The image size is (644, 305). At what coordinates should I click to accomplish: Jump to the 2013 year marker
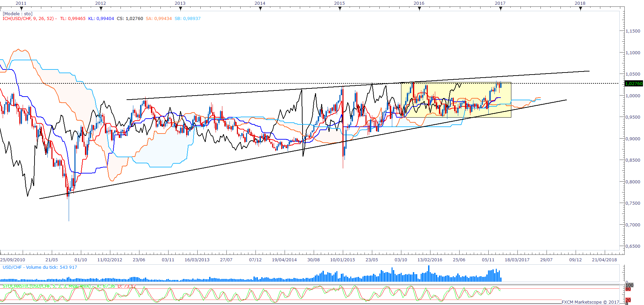pyautogui.click(x=180, y=3)
